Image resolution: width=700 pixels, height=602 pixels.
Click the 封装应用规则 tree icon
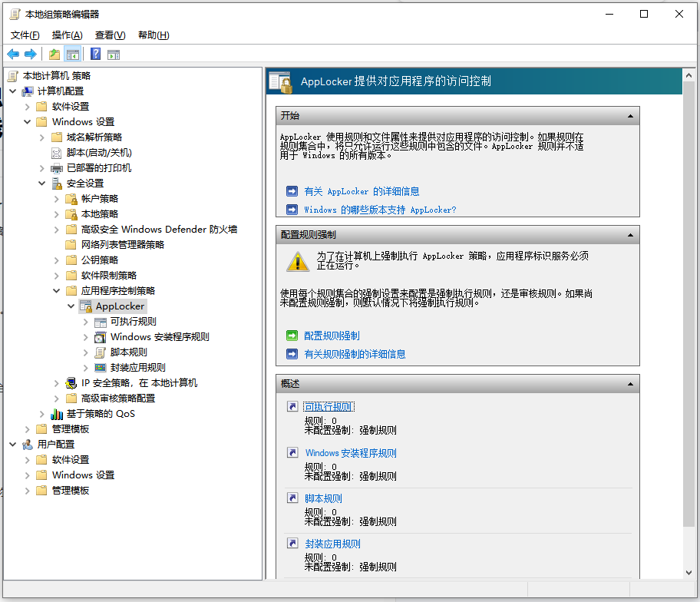(101, 368)
